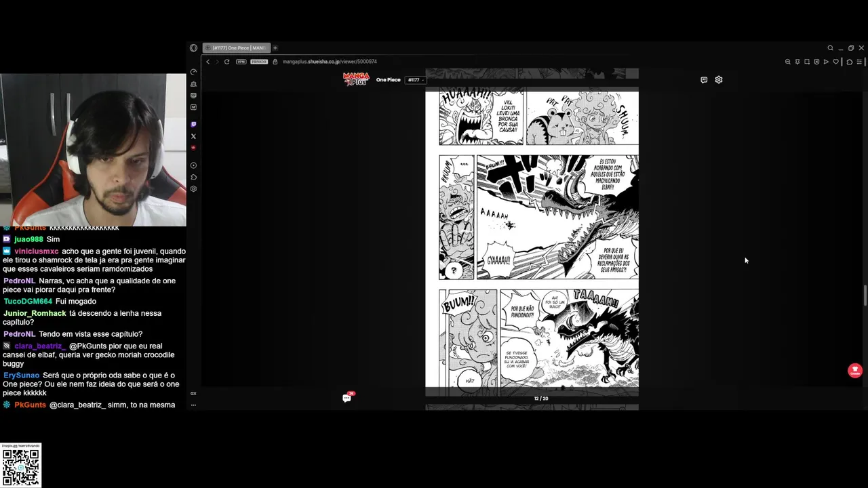Click the padlock site security icon

click(275, 62)
